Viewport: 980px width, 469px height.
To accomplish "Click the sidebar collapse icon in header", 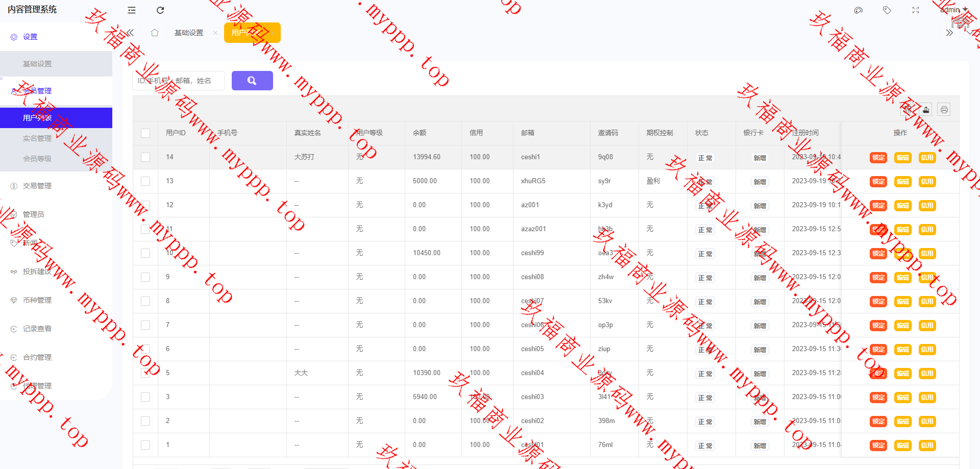I will [x=132, y=10].
